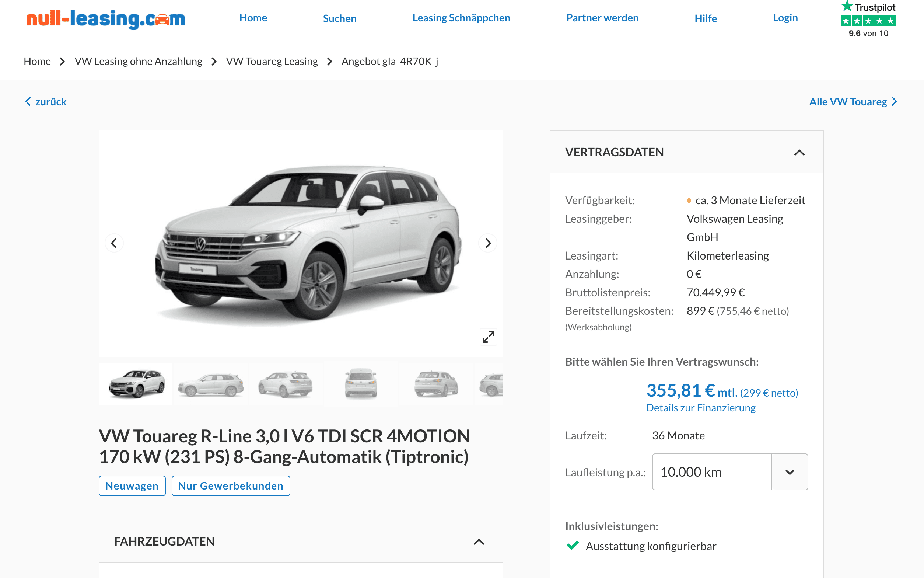Open Leasing Schnäppchen menu item
Image resolution: width=924 pixels, height=578 pixels.
461,18
